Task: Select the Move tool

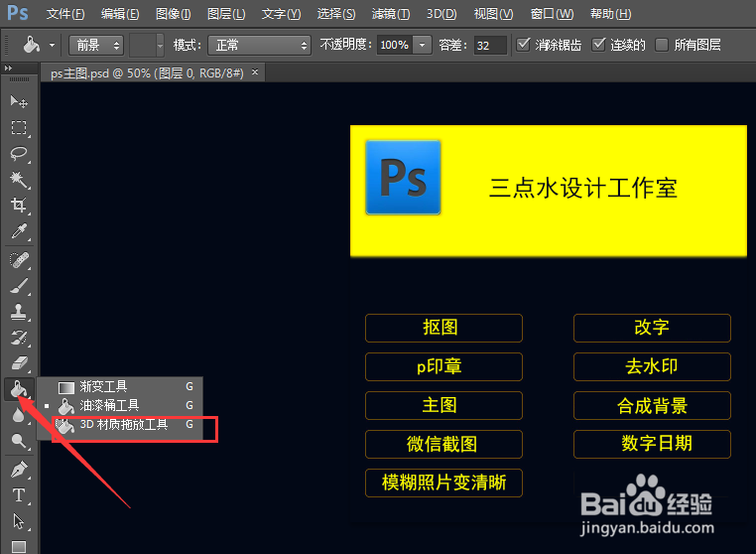Action: (19, 101)
